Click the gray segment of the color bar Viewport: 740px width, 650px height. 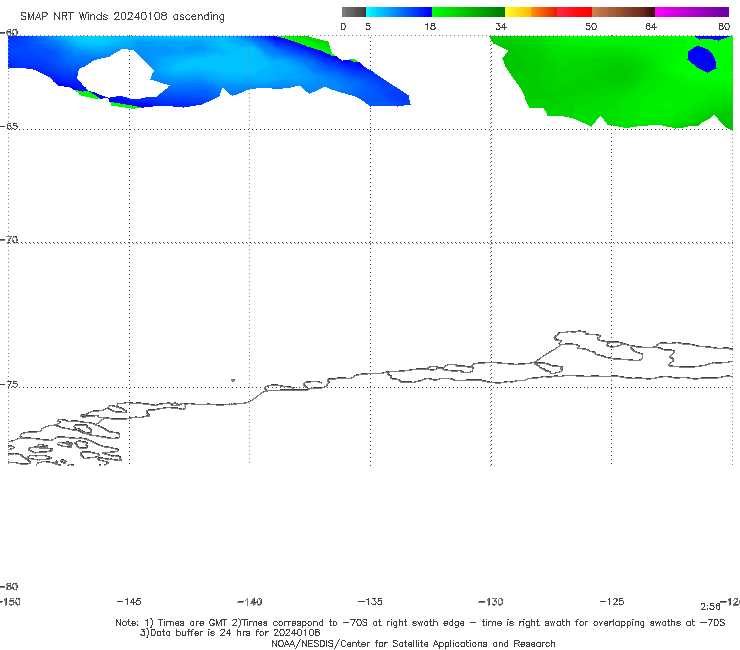(x=353, y=12)
